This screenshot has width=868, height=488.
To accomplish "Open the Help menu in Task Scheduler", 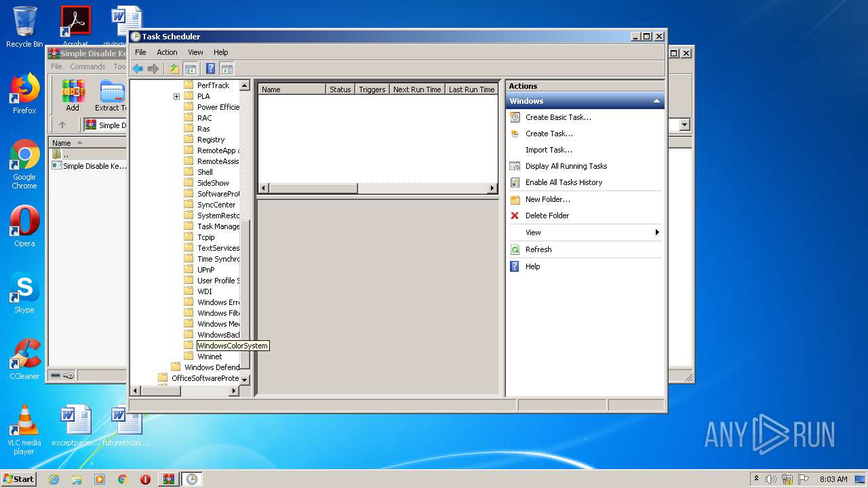I will tap(220, 52).
